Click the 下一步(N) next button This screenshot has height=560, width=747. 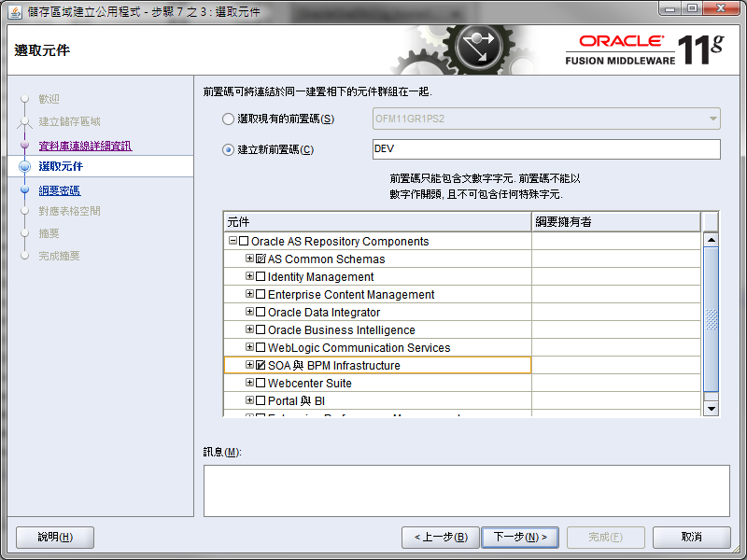520,538
